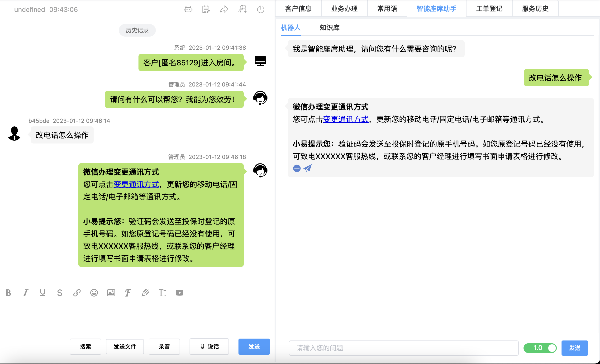Click 微信办理变更通讯方式 heading in assistant panel
The width and height of the screenshot is (600, 364).
coord(330,107)
